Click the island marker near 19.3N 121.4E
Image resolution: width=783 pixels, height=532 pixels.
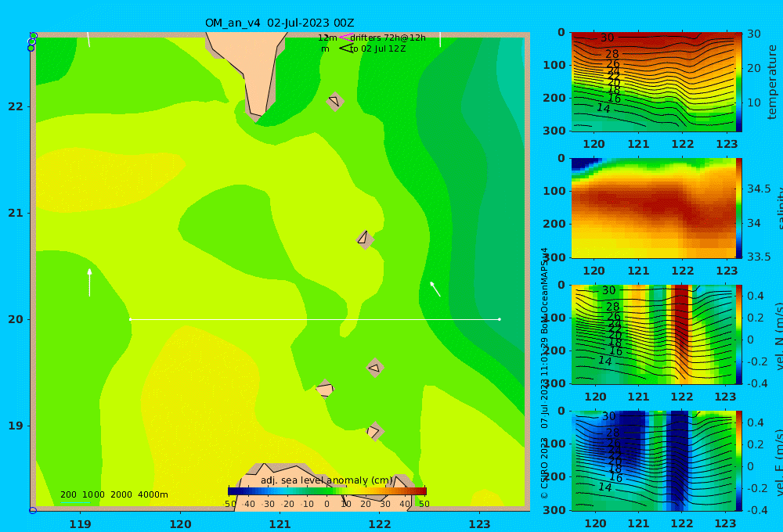click(325, 389)
